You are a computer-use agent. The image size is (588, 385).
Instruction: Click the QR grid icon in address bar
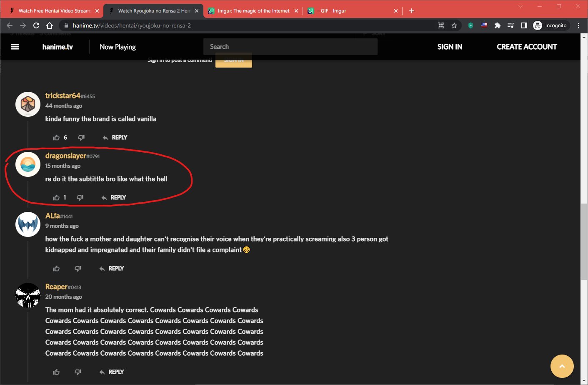(x=441, y=25)
